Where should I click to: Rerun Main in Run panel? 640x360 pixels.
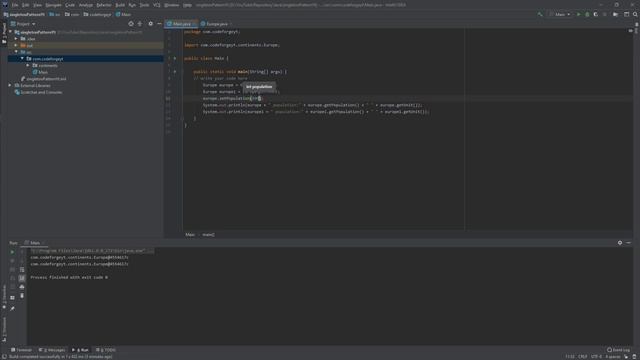pyautogui.click(x=12, y=252)
